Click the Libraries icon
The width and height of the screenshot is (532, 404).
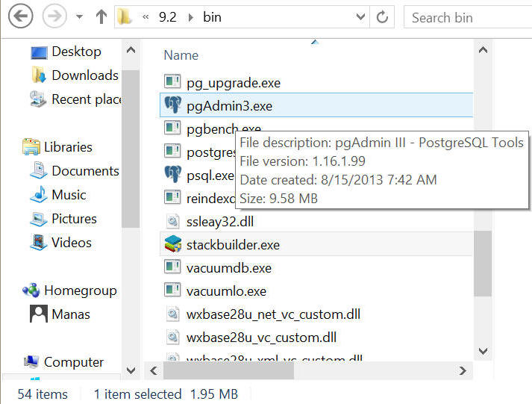[31, 146]
